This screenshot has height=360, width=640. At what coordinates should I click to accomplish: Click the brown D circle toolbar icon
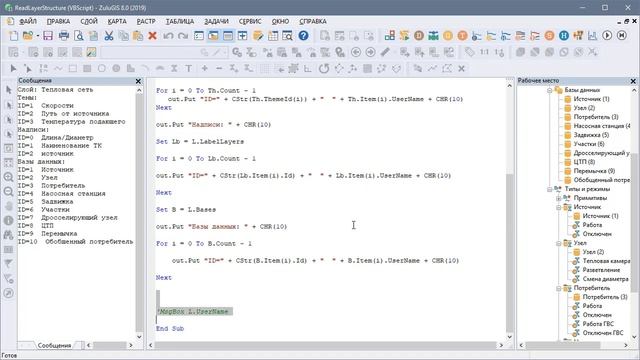pyautogui.click(x=419, y=36)
